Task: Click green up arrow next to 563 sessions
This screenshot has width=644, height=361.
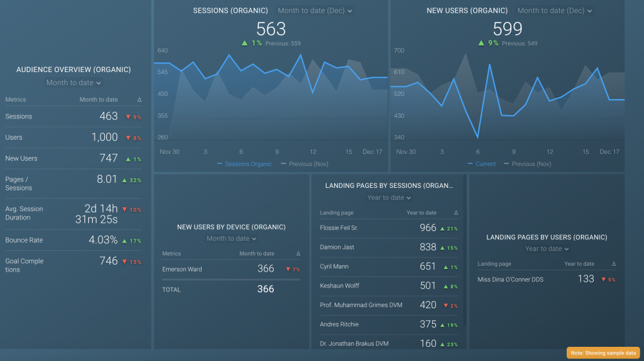Action: tap(245, 43)
